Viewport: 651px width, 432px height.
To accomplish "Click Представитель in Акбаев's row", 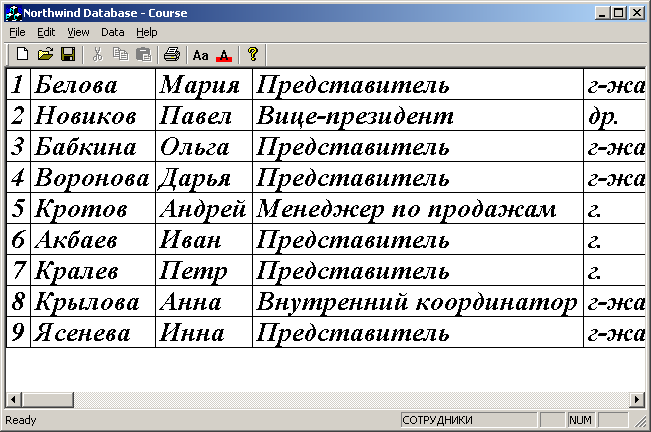I will [x=418, y=239].
